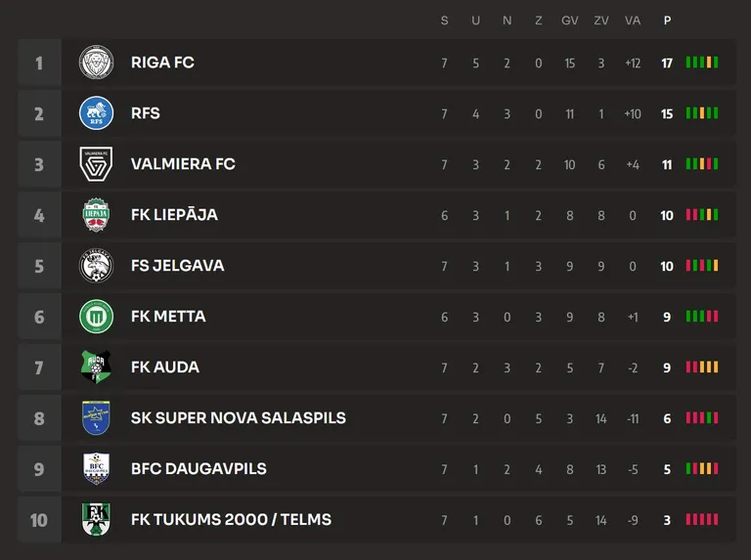Select the FK Auda crest icon
The width and height of the screenshot is (751, 560).
click(x=96, y=367)
